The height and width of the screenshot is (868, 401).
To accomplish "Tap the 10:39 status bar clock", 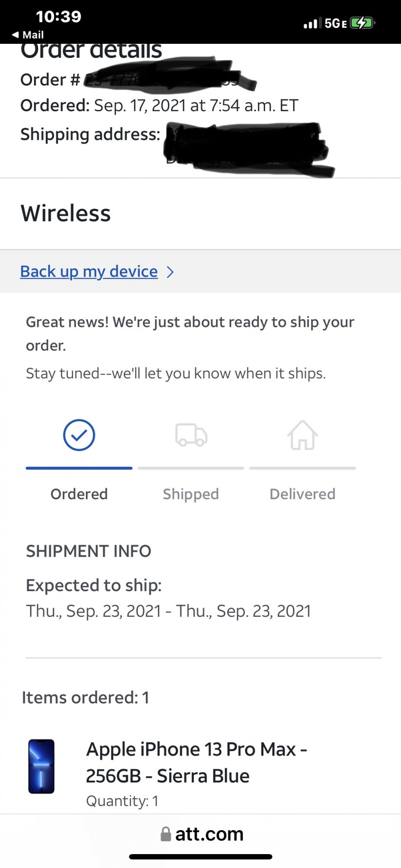I will 59,16.
